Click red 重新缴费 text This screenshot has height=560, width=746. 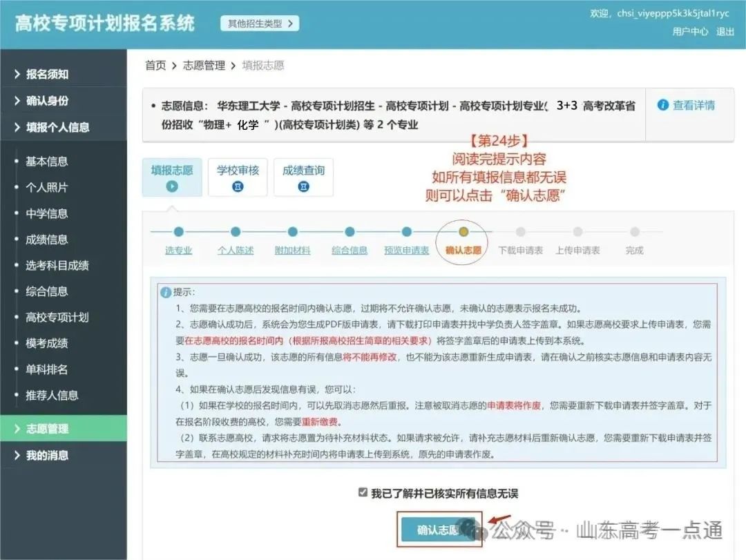(320, 421)
